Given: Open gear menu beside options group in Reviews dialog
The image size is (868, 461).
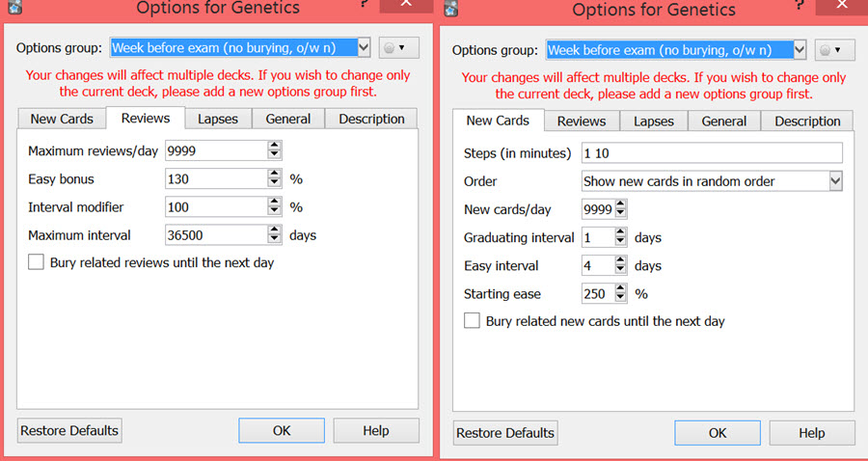Looking at the screenshot, I should 397,48.
